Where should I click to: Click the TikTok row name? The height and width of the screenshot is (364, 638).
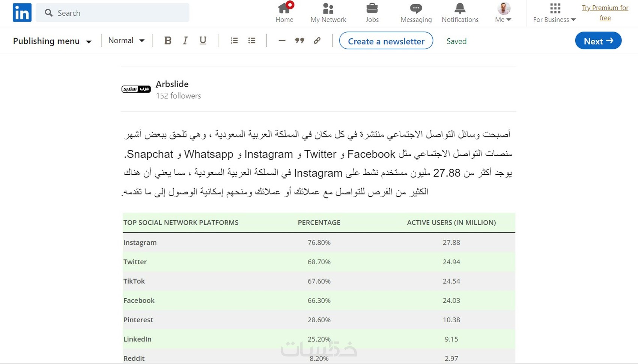[x=134, y=281]
